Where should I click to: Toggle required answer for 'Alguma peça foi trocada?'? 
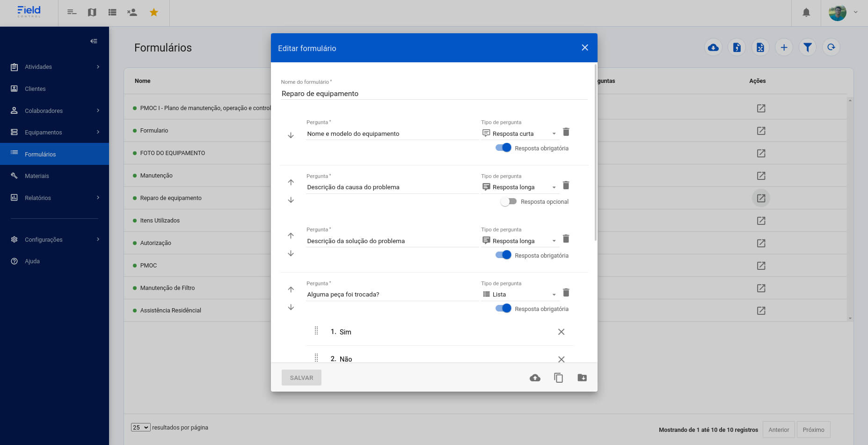503,309
